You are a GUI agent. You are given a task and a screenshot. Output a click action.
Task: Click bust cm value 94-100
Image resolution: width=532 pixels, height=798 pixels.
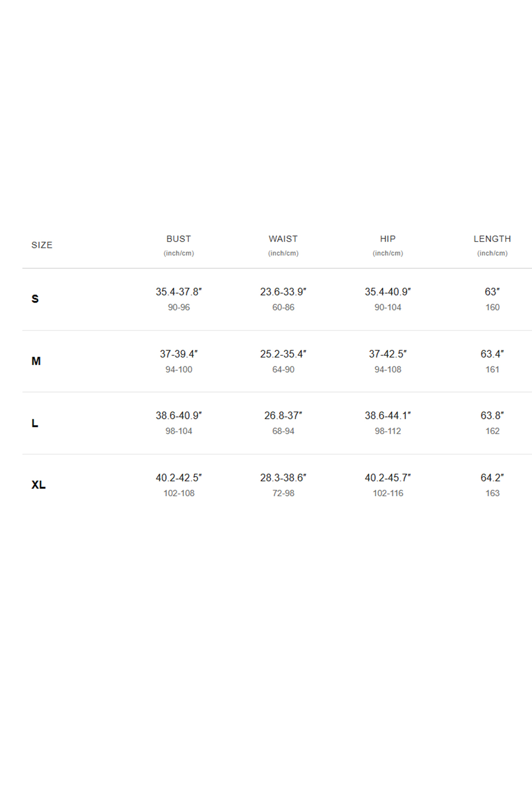[x=178, y=370]
